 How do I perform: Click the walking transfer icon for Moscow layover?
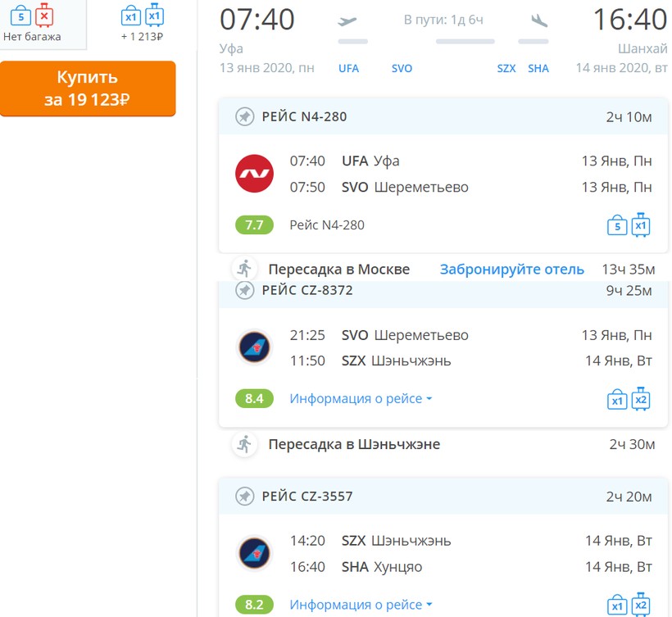244,269
